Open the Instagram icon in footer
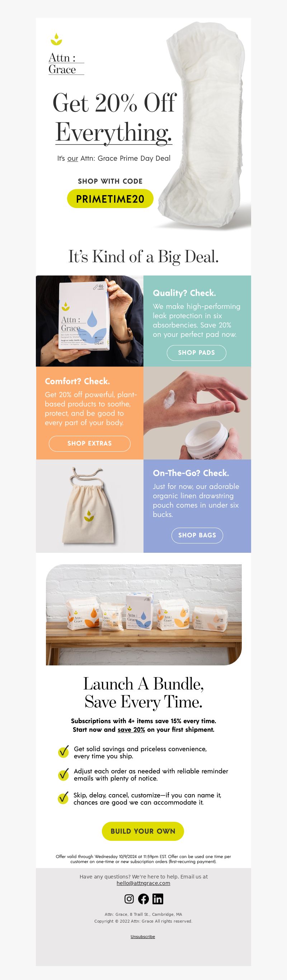Image resolution: width=287 pixels, height=980 pixels. (x=129, y=899)
